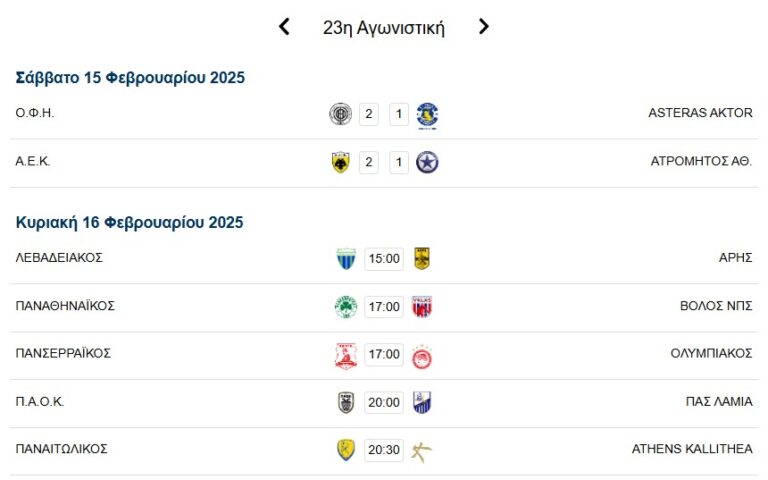Image resolution: width=768 pixels, height=480 pixels.
Task: Click the Panathinaikos green shamrock crest
Action: (x=345, y=307)
